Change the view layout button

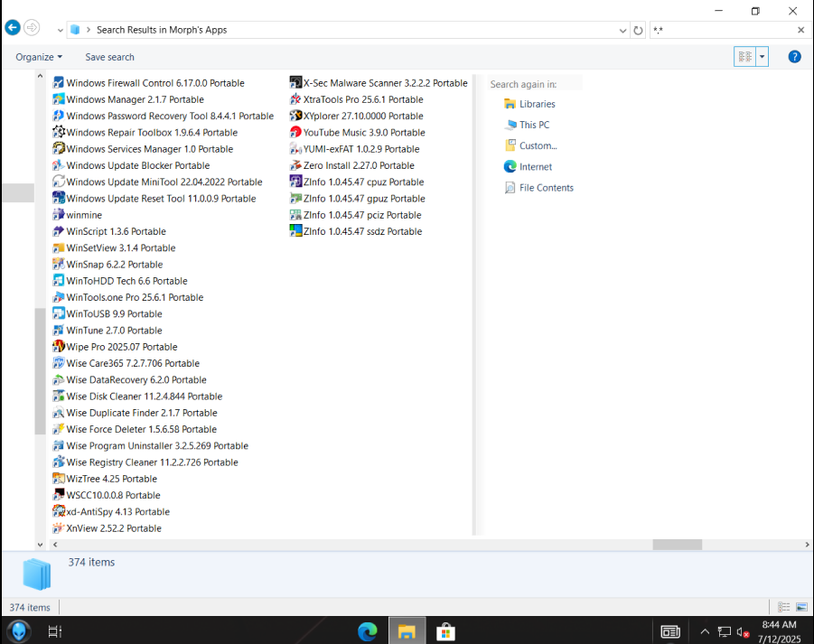pyautogui.click(x=745, y=57)
